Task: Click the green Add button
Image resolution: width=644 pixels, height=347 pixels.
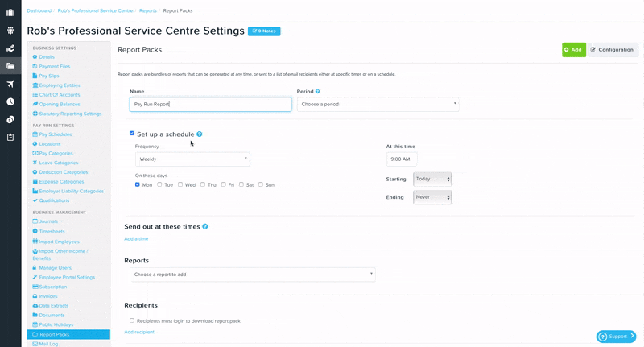Action: pyautogui.click(x=573, y=50)
